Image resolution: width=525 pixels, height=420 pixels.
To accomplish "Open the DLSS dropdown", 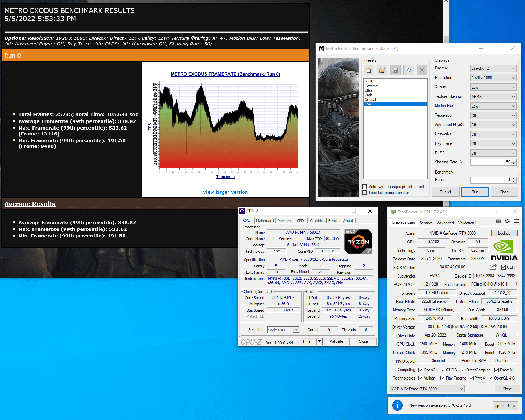I will (x=493, y=153).
